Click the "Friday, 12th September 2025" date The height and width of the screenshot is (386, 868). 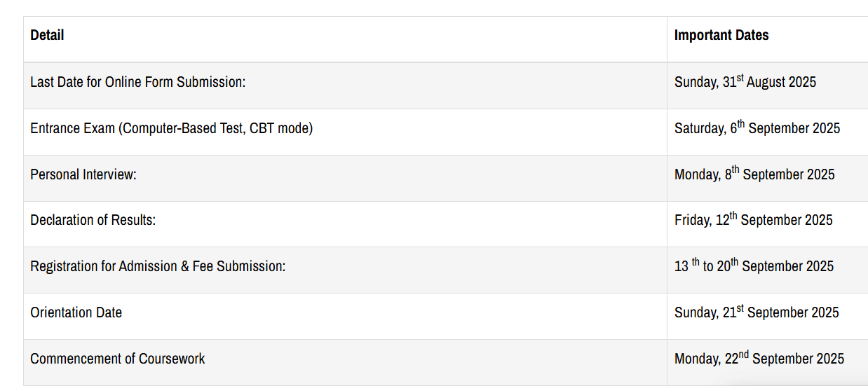(x=754, y=220)
